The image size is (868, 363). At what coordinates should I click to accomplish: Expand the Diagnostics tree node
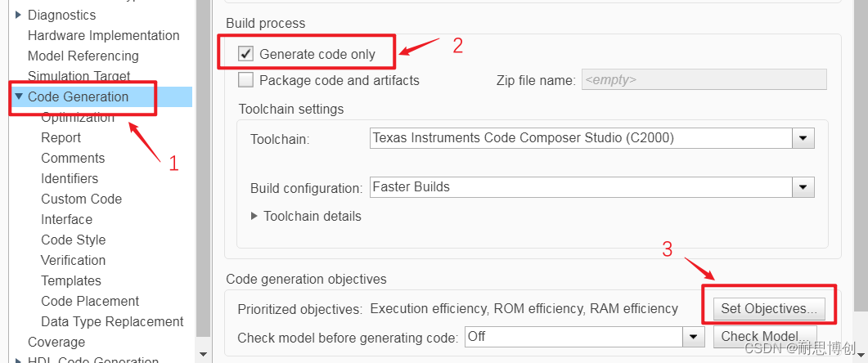(18, 15)
